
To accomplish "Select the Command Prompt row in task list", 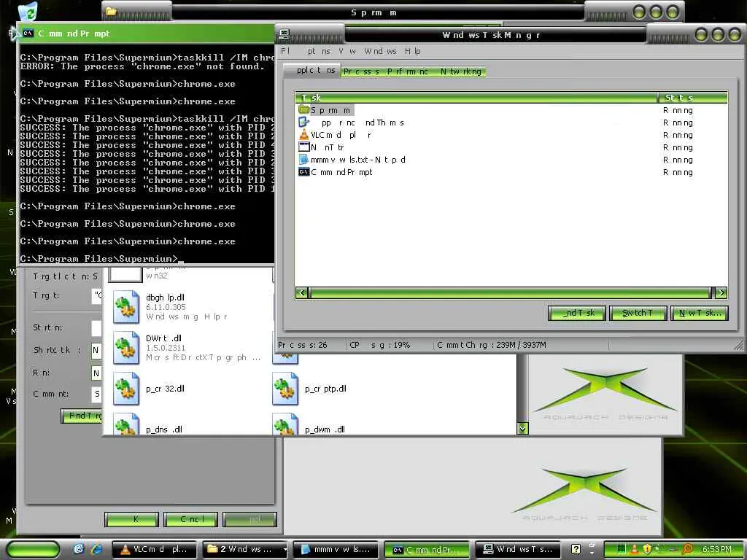I will point(511,172).
